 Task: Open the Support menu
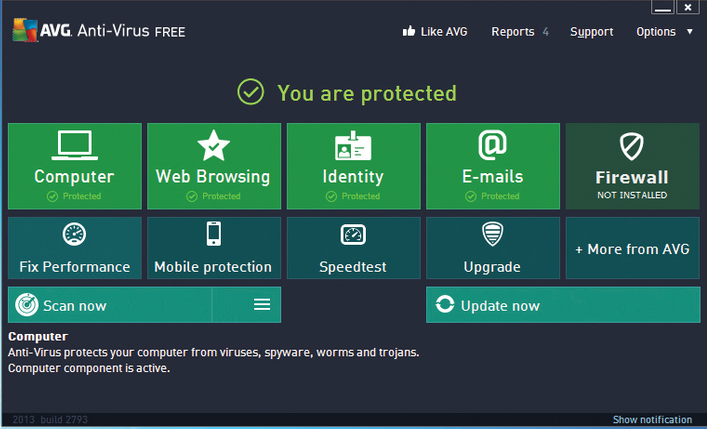[592, 32]
